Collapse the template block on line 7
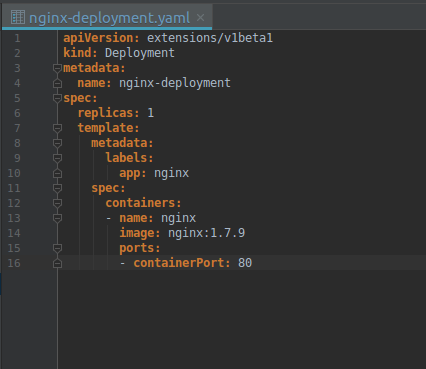This screenshot has width=426, height=369. point(57,128)
